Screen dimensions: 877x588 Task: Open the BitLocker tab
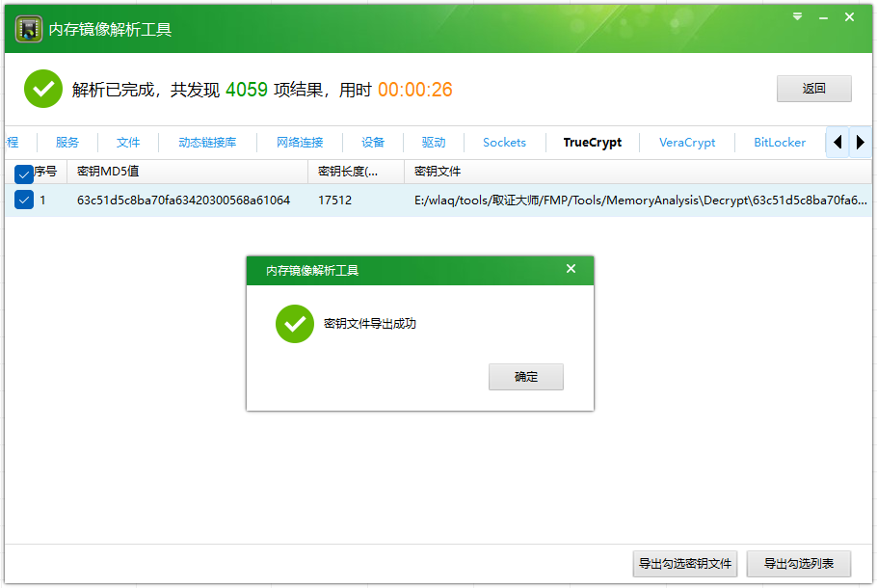pyautogui.click(x=780, y=143)
